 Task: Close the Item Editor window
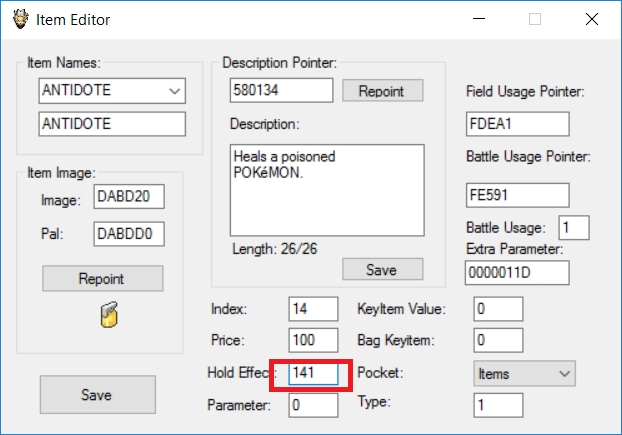click(592, 19)
